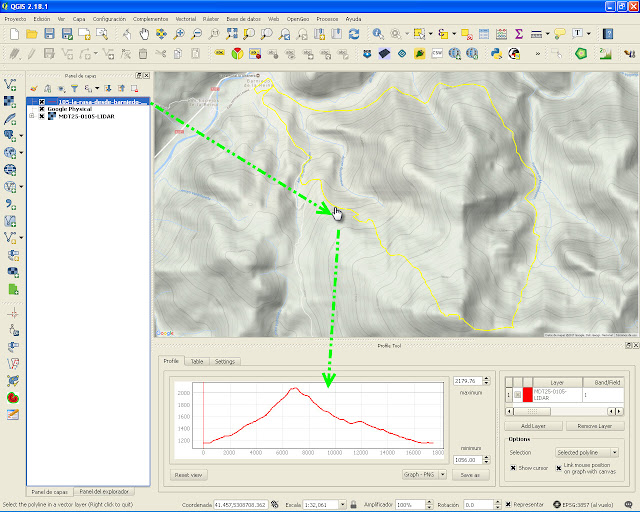Viewport: 640px width, 512px height.
Task: Click the Map Tips speech bubble icon
Action: (x=560, y=34)
